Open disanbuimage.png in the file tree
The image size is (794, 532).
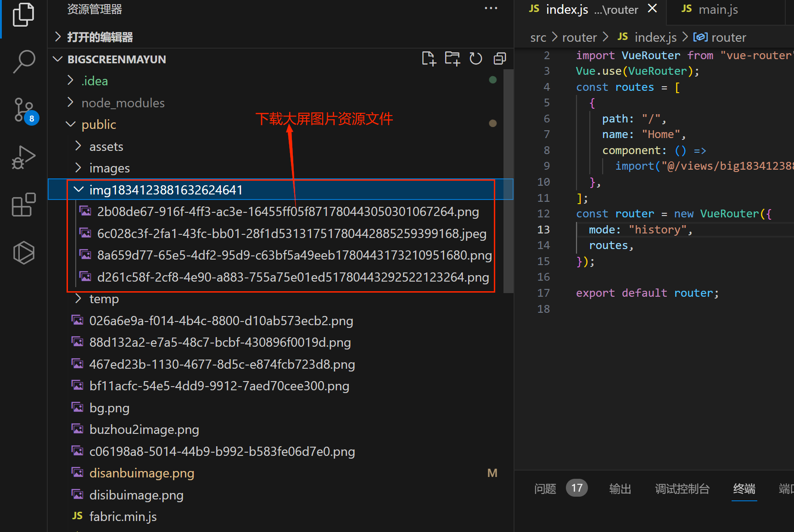pyautogui.click(x=141, y=473)
